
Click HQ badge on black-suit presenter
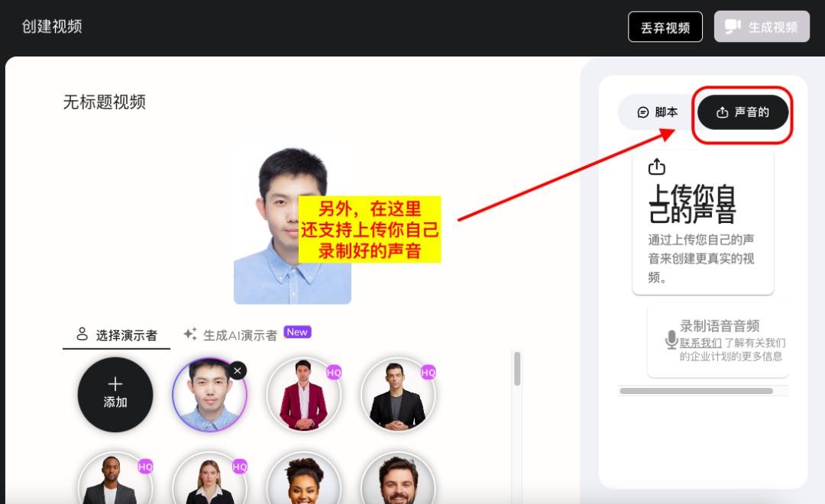pyautogui.click(x=428, y=372)
